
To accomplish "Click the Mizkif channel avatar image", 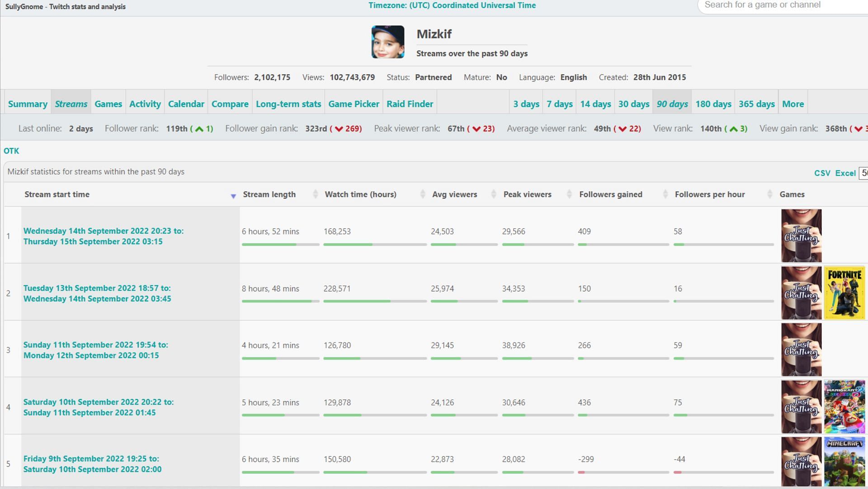I will [387, 42].
